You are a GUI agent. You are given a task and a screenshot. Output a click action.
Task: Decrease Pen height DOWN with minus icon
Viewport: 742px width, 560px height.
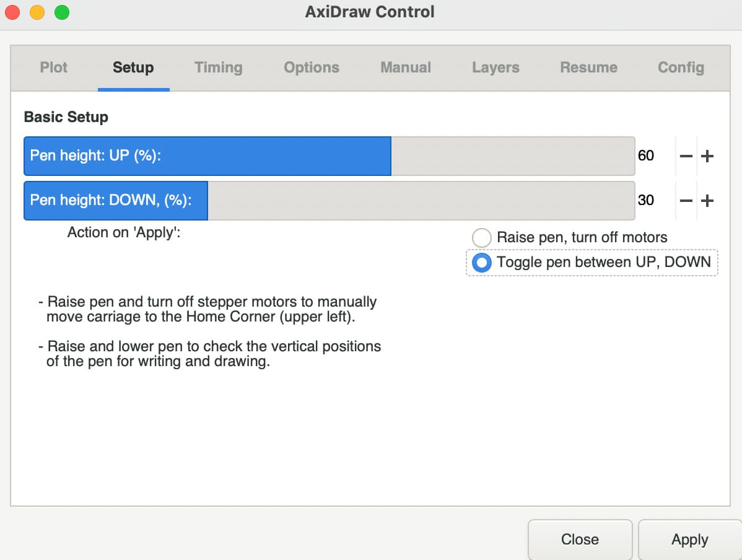click(x=686, y=201)
